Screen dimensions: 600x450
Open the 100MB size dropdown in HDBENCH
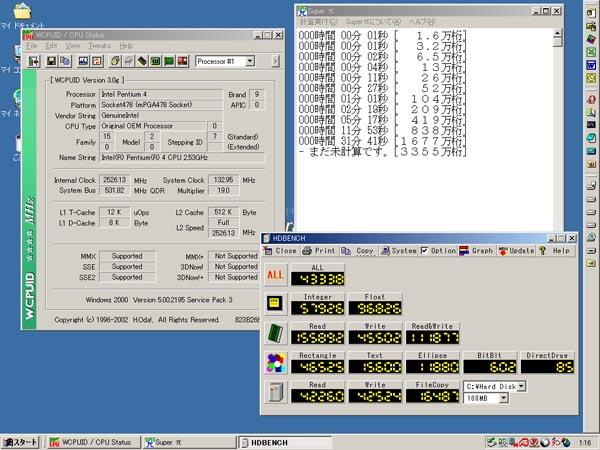pos(503,398)
